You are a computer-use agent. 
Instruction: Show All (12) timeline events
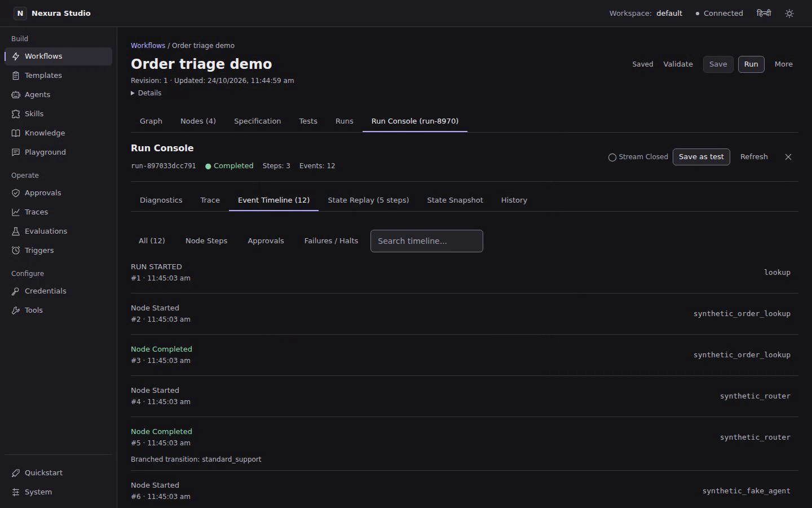[x=152, y=241]
